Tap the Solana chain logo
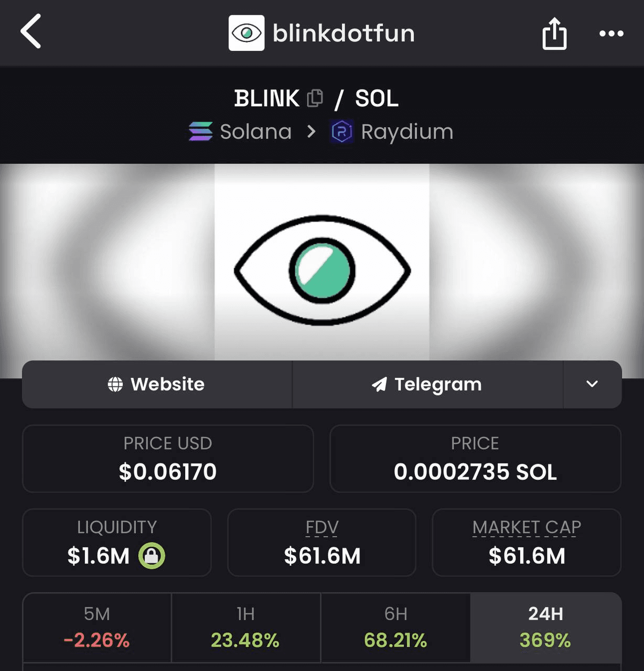The height and width of the screenshot is (671, 644). 200,132
